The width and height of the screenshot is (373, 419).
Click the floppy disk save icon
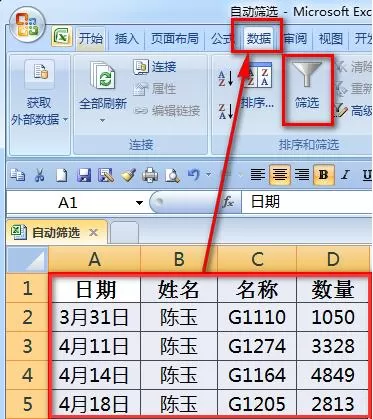[84, 175]
